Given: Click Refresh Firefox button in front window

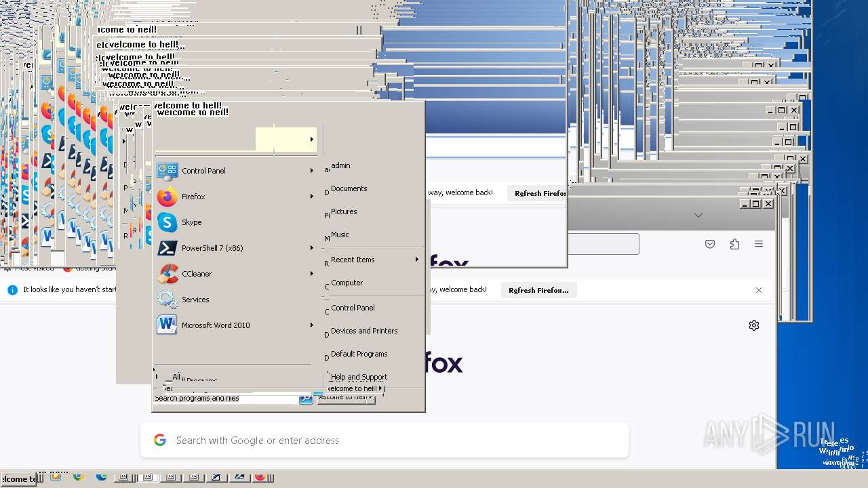Looking at the screenshot, I should (538, 290).
